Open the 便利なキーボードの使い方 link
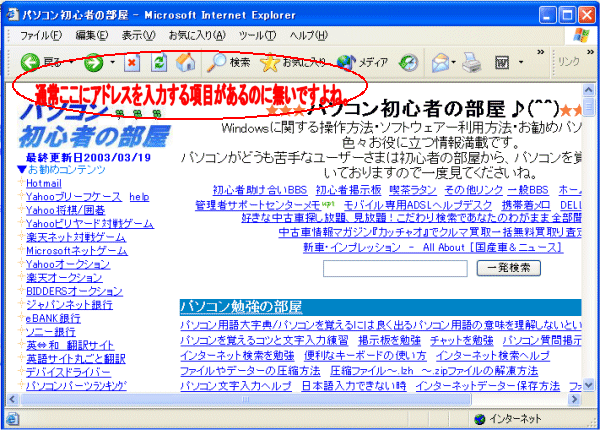The height and width of the screenshot is (430, 600). 365,356
